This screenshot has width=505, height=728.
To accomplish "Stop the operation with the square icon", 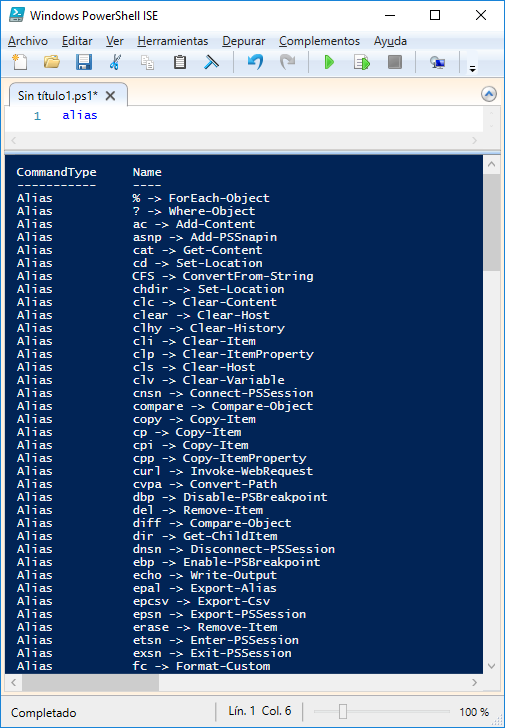I will pyautogui.click(x=395, y=62).
